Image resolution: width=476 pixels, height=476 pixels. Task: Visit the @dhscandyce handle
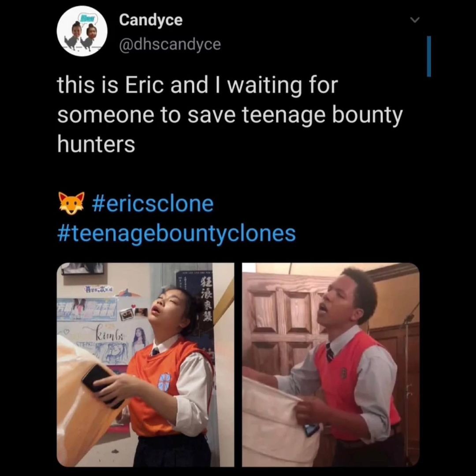click(x=170, y=45)
